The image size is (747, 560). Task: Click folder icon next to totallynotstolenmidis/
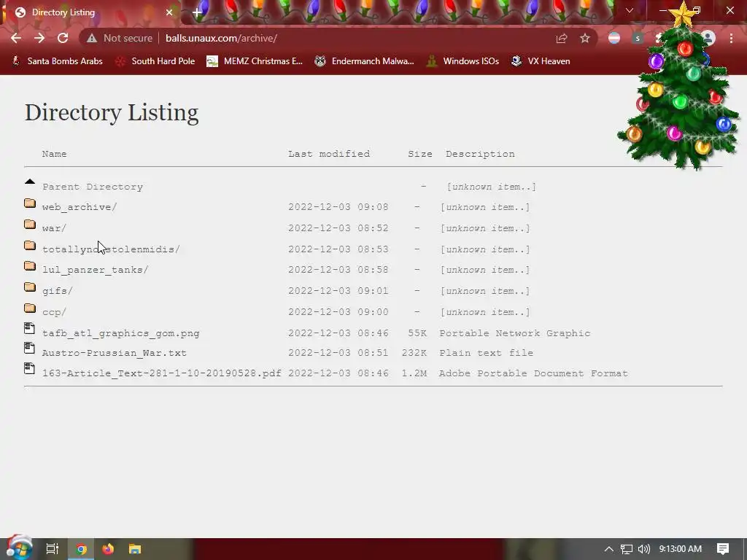[x=29, y=245]
